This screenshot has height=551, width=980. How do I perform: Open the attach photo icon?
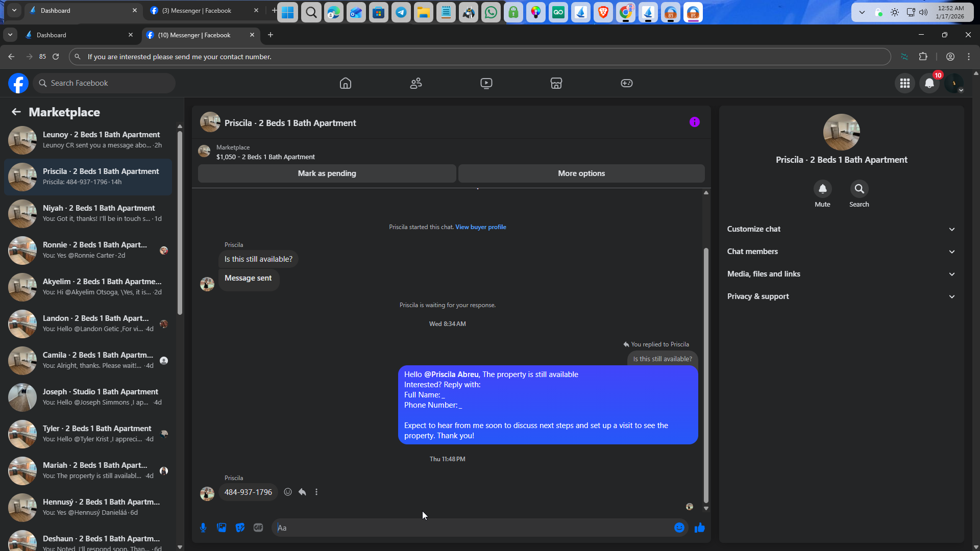(222, 528)
